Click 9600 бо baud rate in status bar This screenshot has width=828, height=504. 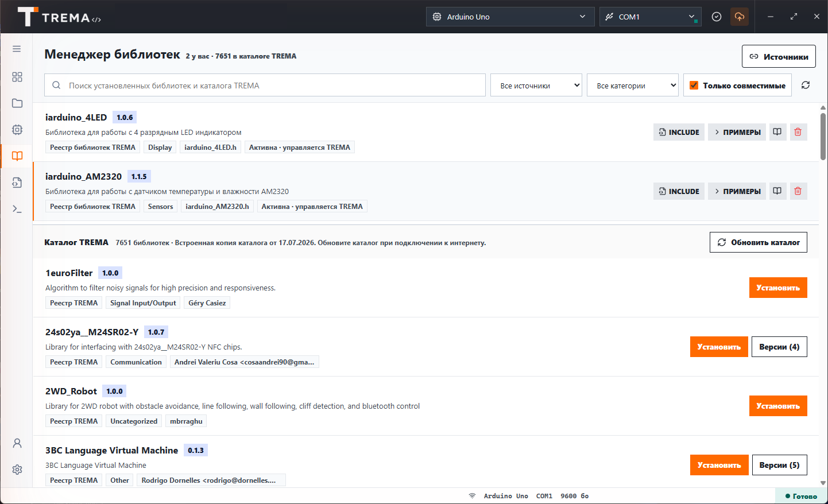pos(574,496)
